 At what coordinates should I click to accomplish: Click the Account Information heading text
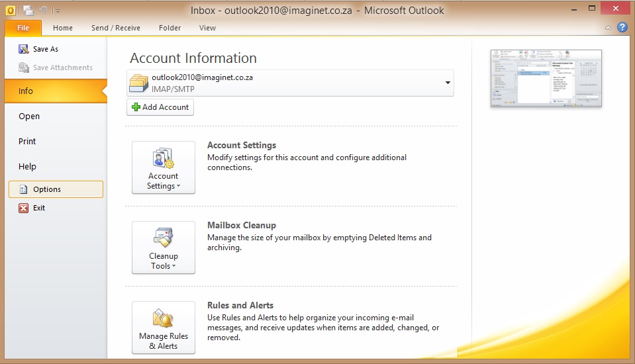pos(193,58)
